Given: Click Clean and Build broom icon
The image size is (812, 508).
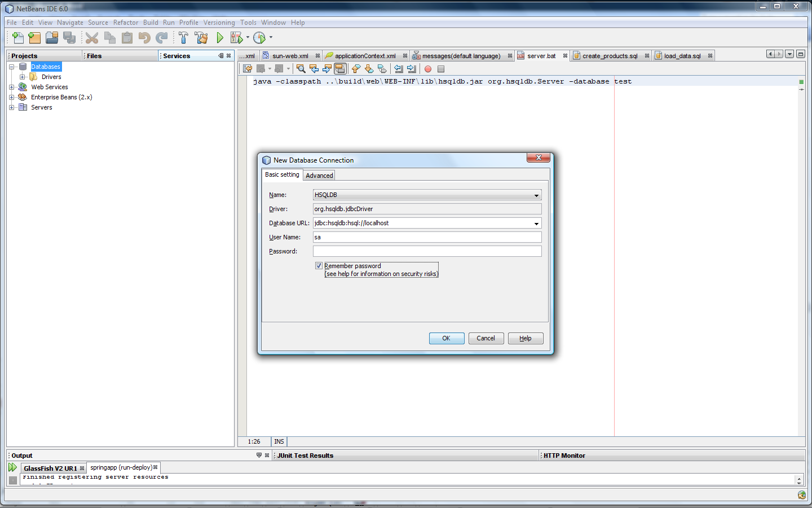Looking at the screenshot, I should coord(201,38).
